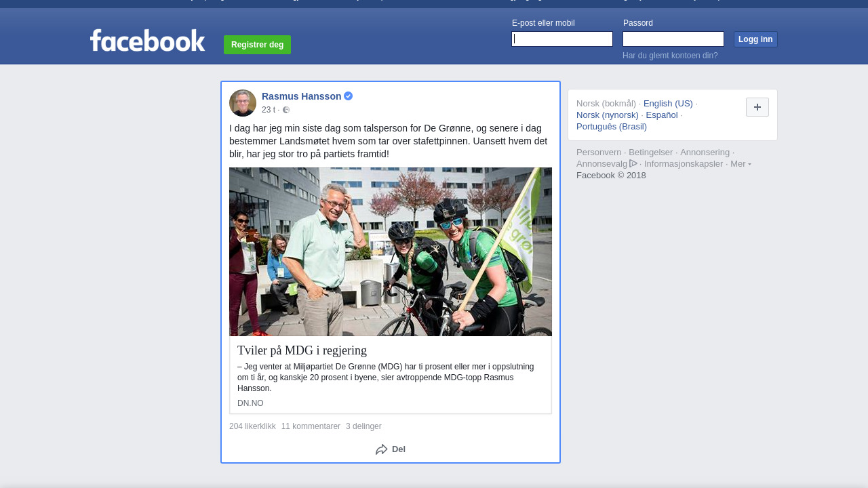Click the article description about Miljøpartiet De Grønne

click(386, 378)
